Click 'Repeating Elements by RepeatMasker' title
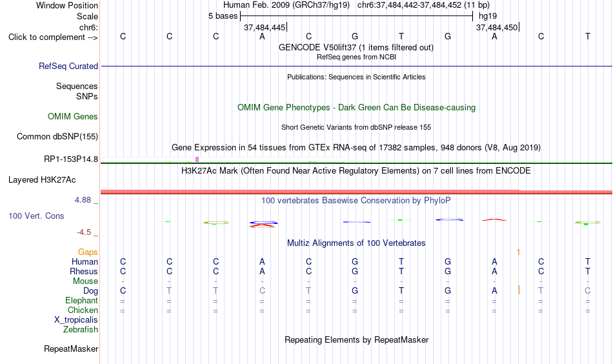This screenshot has width=613, height=364. click(x=356, y=339)
